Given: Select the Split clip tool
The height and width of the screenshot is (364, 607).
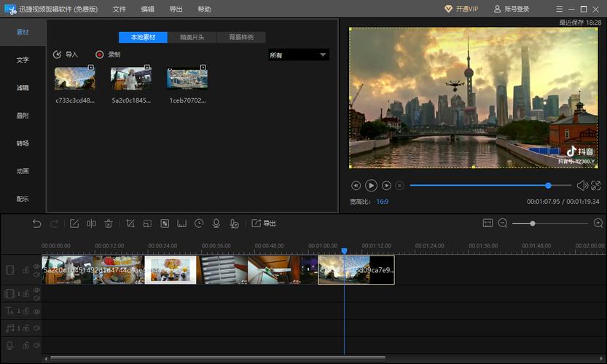Looking at the screenshot, I should [x=92, y=223].
